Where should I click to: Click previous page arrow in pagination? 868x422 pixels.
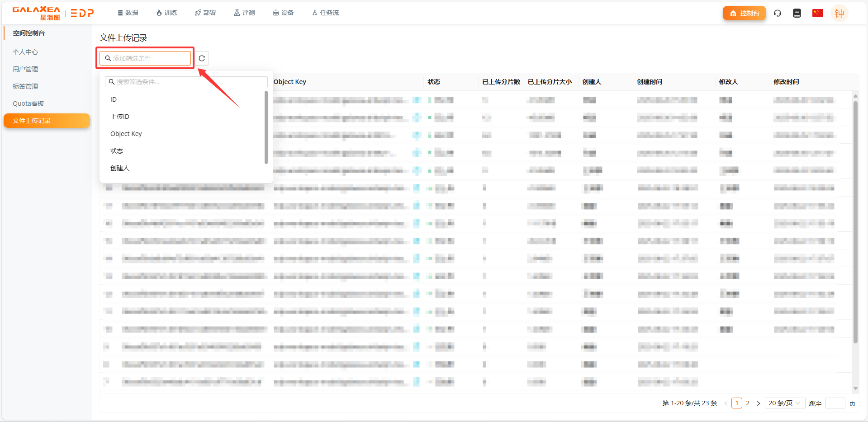click(726, 403)
